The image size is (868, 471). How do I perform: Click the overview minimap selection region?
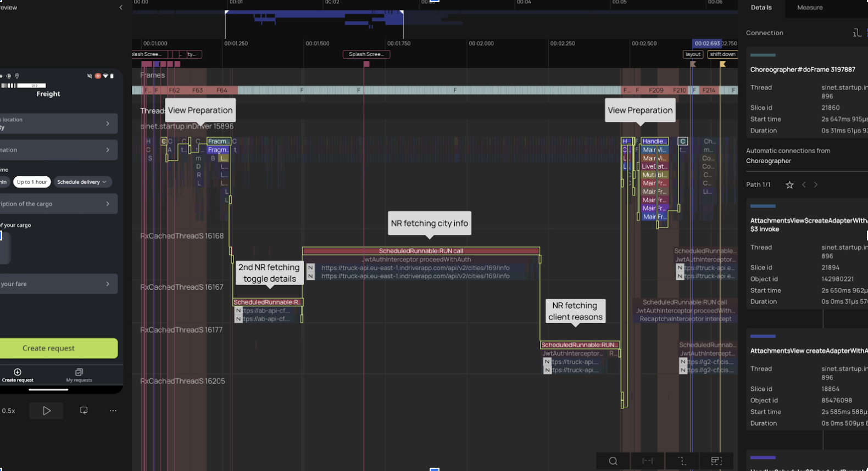point(314,24)
